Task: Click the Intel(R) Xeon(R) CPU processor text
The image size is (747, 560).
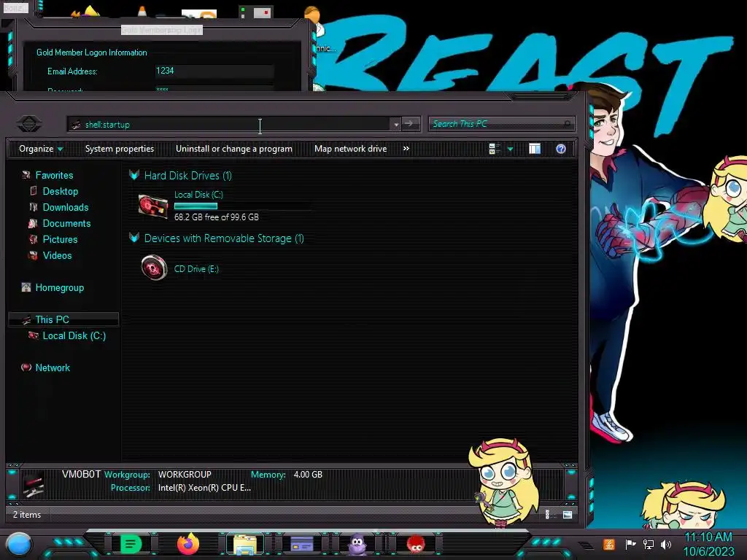Action: point(204,488)
